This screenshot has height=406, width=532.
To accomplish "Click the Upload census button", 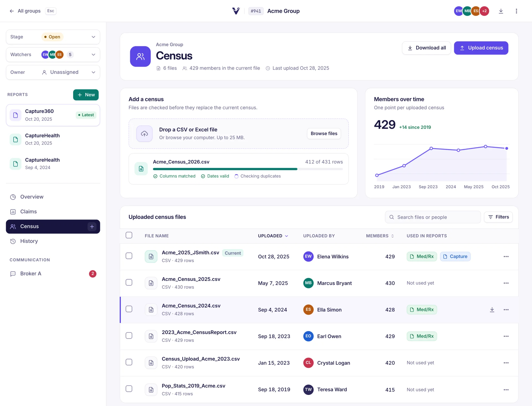I will click(481, 48).
